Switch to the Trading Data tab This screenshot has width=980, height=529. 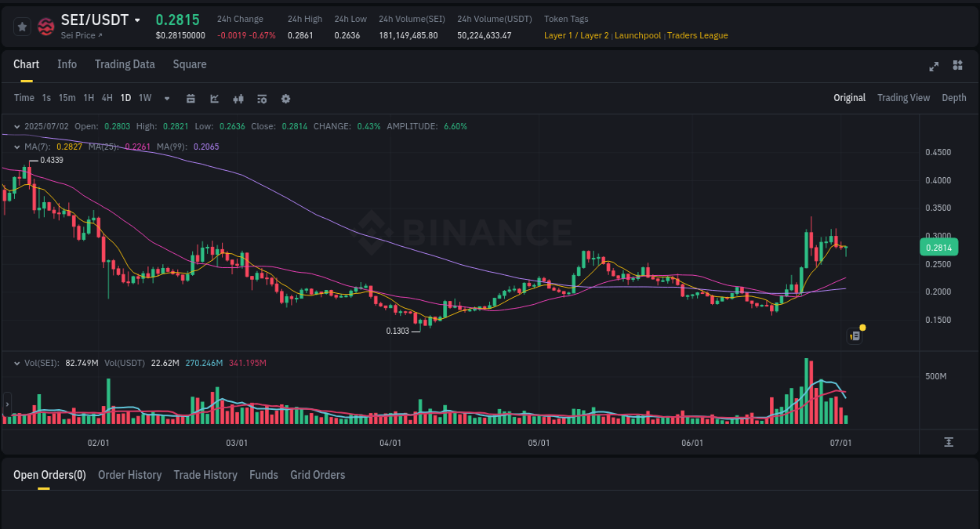(125, 64)
